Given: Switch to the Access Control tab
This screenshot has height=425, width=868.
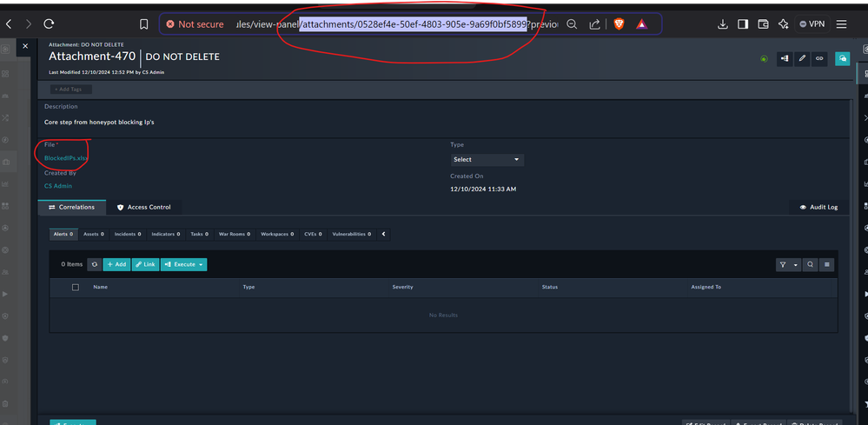Looking at the screenshot, I should 144,208.
